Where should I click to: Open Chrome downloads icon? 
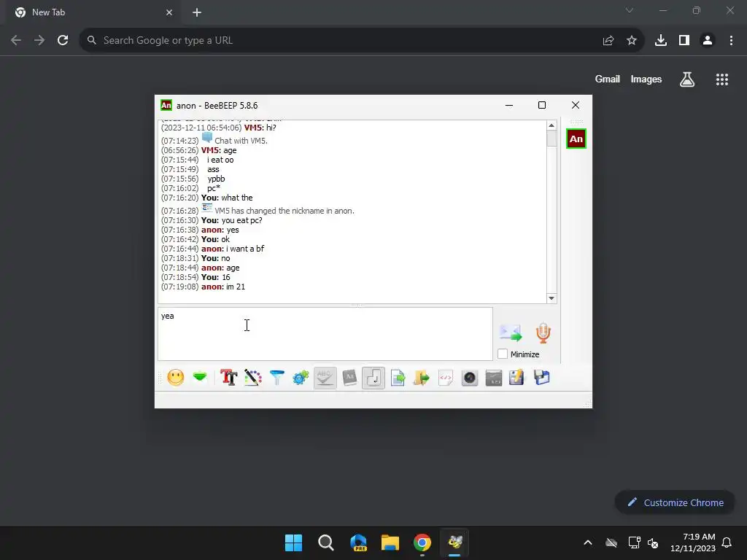point(661,41)
